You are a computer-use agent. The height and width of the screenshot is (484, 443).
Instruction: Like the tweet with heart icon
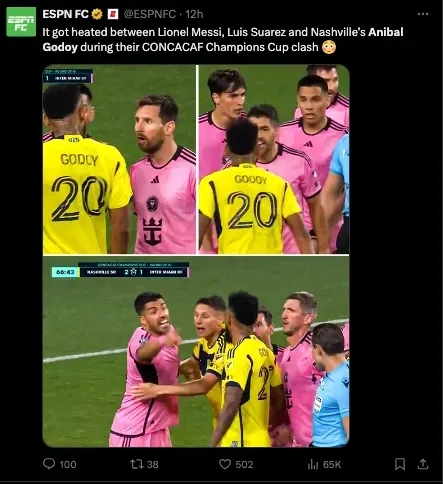tap(225, 464)
